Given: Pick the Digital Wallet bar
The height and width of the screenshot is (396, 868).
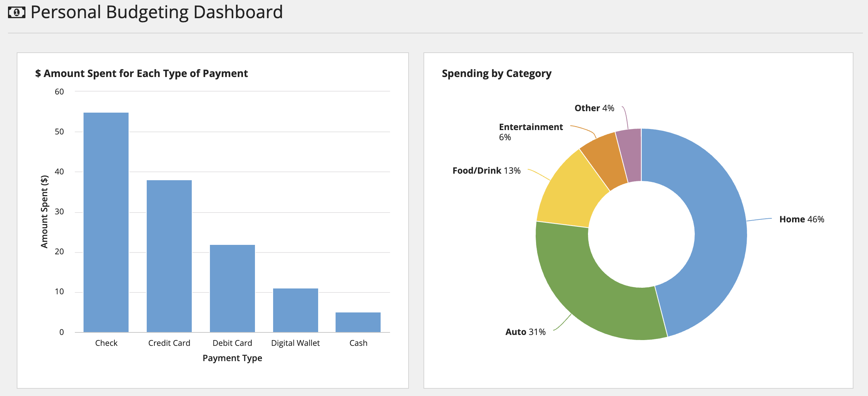Looking at the screenshot, I should point(296,310).
